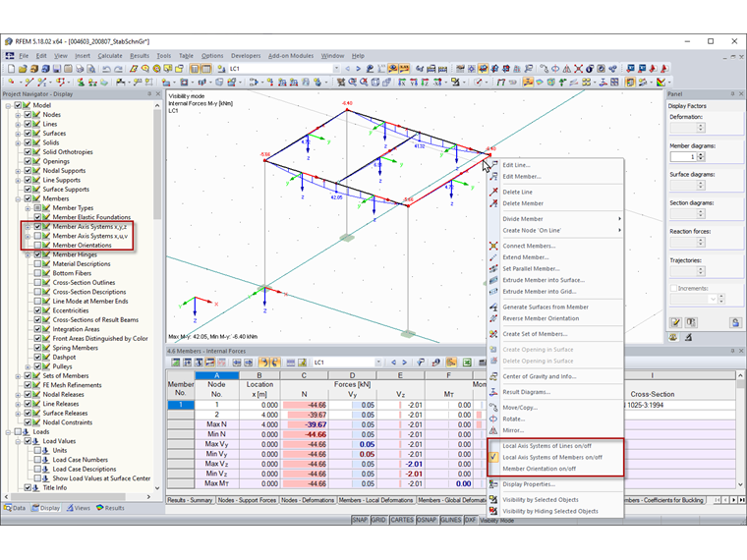The height and width of the screenshot is (560, 747).
Task: Open LC1 load case dropdown in main toolbar
Action: pyautogui.click(x=336, y=69)
